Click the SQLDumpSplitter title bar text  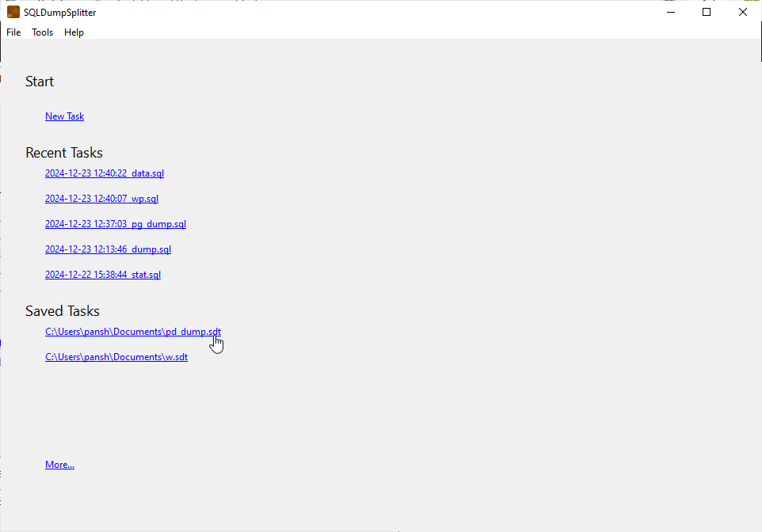[x=60, y=13]
